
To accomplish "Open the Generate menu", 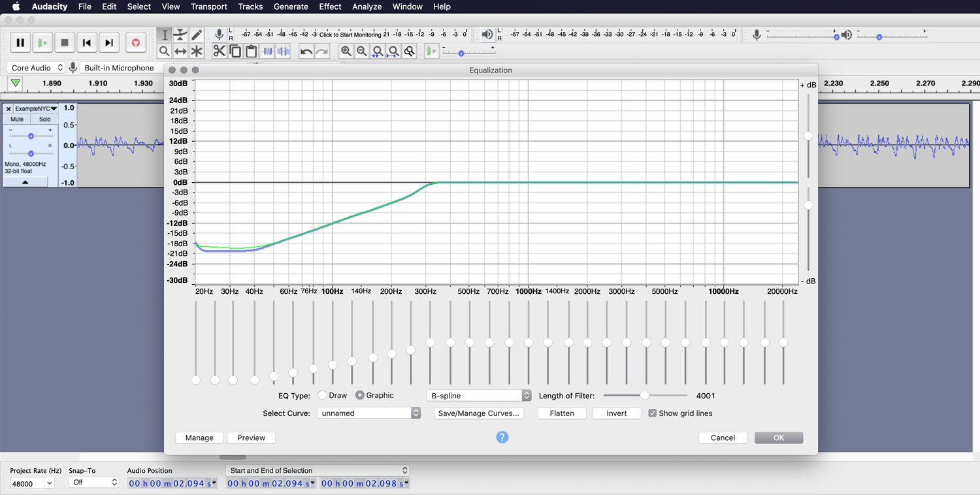I will click(x=291, y=7).
